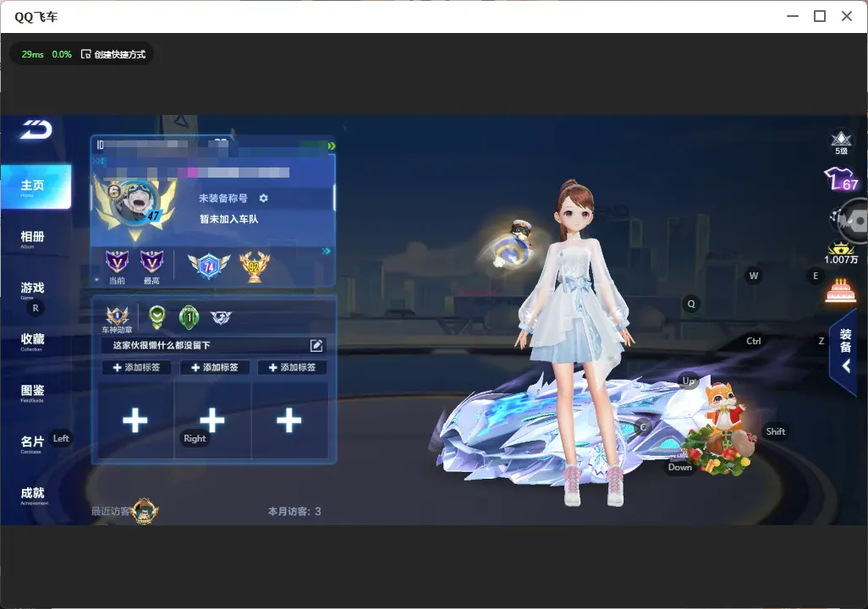This screenshot has width=868, height=609.
Task: Click the green medal numbered 1
Action: point(190,316)
